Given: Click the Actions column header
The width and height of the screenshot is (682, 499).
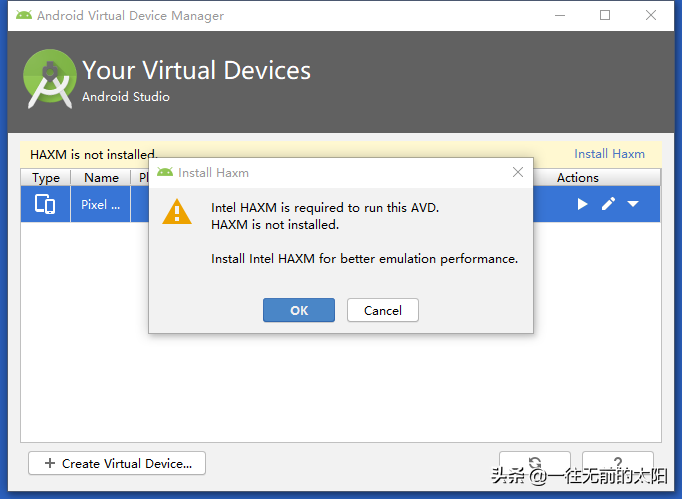Looking at the screenshot, I should click(578, 178).
